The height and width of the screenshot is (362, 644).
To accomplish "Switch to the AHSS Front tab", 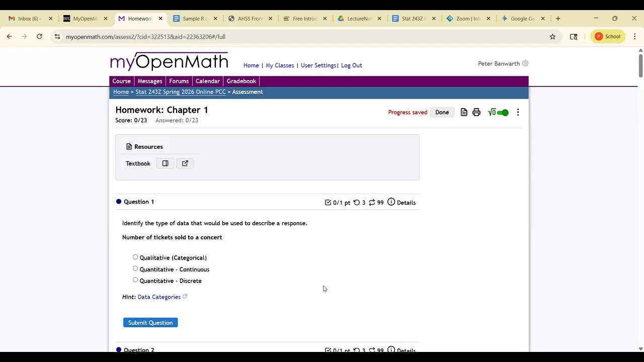I will coord(250,19).
